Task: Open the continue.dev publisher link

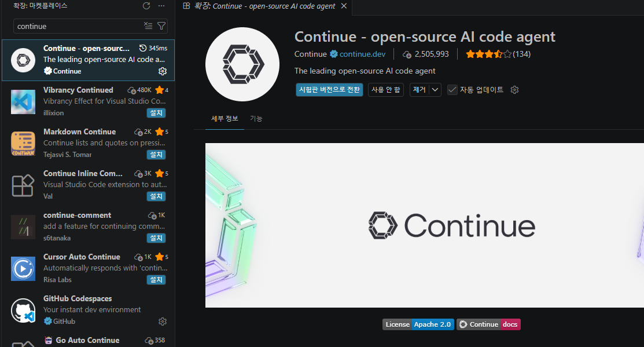Action: (362, 54)
